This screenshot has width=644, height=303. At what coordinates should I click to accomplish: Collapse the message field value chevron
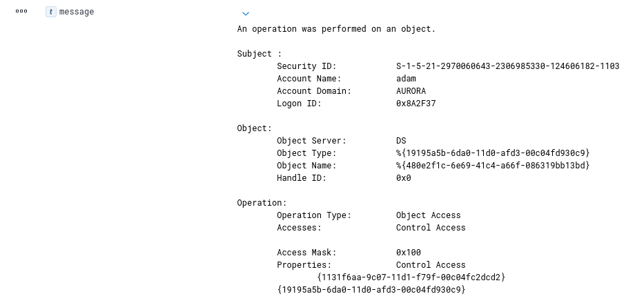[x=246, y=14]
